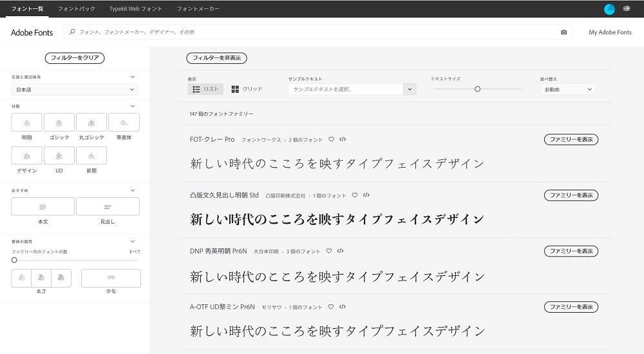Open the FOT-クレー Pro font name
The image size is (644, 354).
(x=212, y=139)
